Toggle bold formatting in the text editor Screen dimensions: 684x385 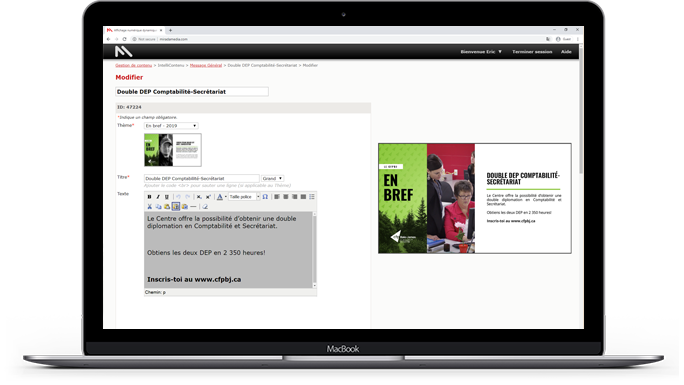(149, 197)
